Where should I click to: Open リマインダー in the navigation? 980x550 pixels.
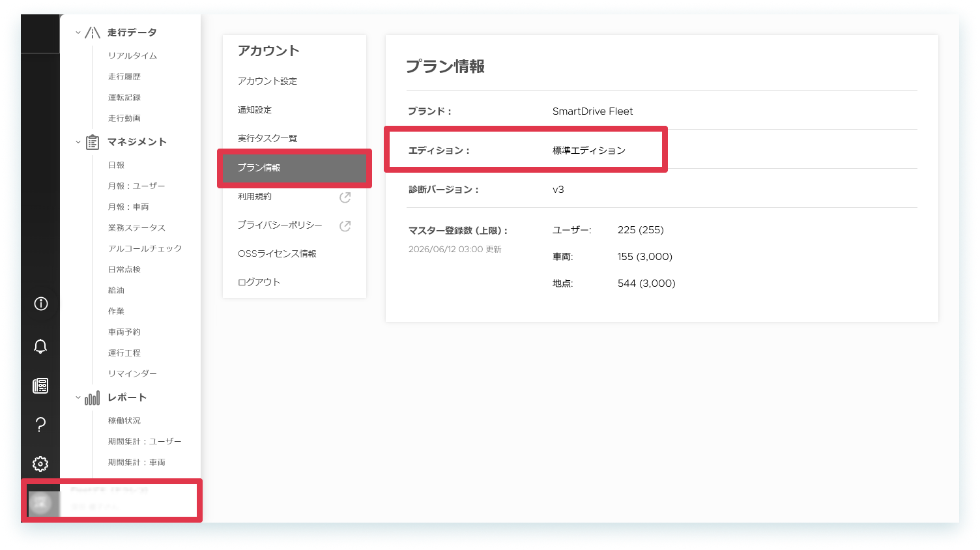[x=133, y=374]
